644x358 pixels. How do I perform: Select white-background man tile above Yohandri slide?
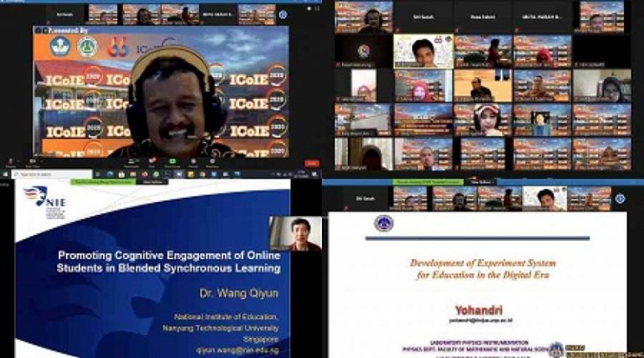pyautogui.click(x=544, y=199)
